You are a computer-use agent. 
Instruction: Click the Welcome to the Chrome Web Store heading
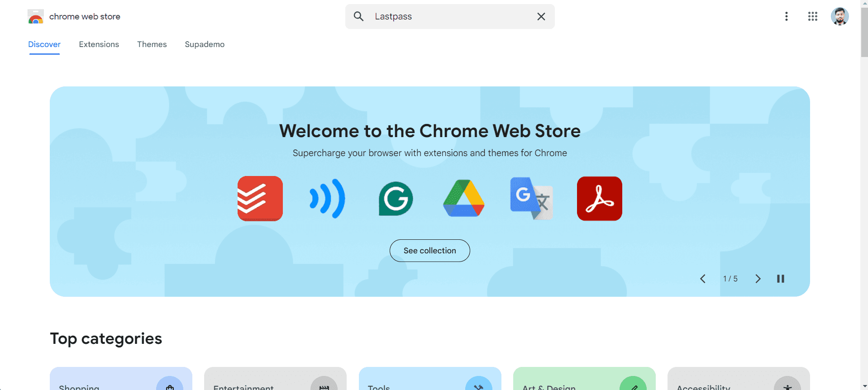430,131
